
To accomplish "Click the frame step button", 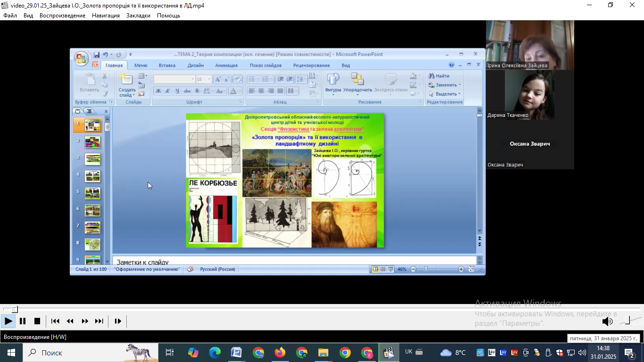I will (118, 321).
